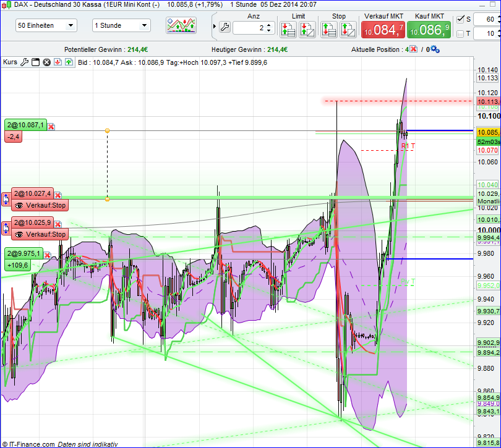The image size is (501, 448).
Task: Open trading panel wrench settings
Action: [225, 27]
